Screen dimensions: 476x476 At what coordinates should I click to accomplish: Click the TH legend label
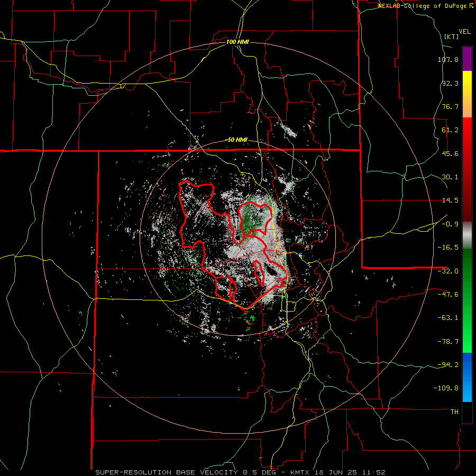[x=454, y=412]
